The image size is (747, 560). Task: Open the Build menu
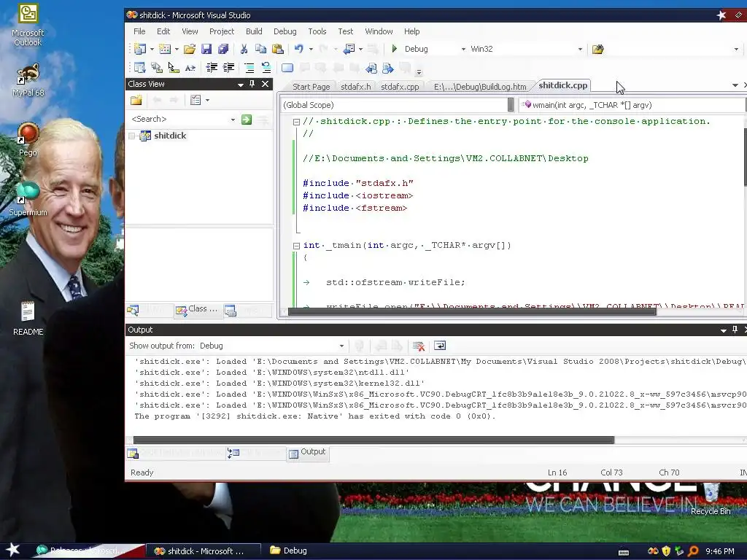pyautogui.click(x=254, y=31)
